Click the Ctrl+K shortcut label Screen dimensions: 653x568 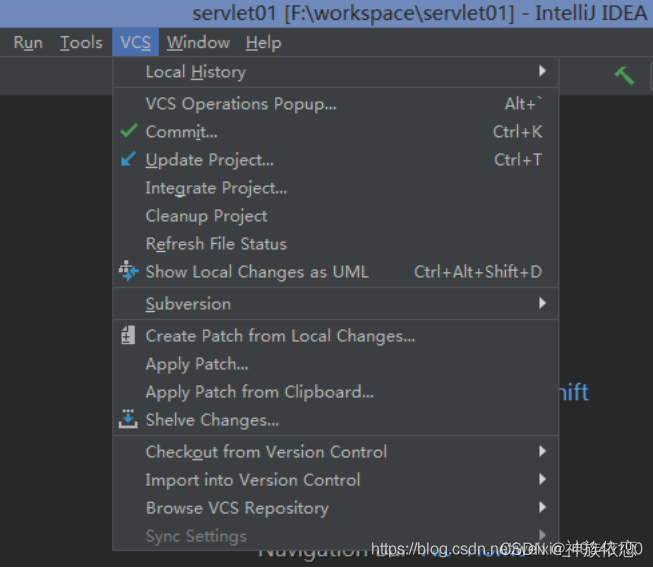518,132
